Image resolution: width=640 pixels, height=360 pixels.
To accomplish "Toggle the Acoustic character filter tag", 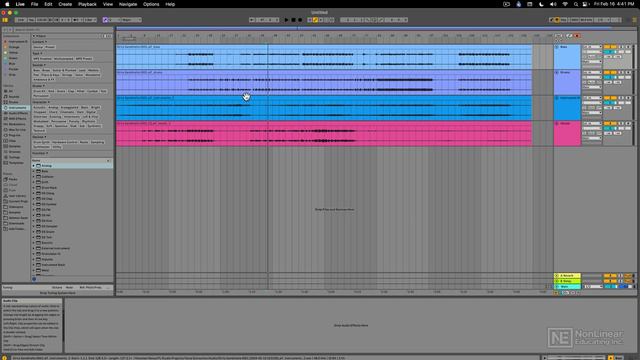I will 40,107.
